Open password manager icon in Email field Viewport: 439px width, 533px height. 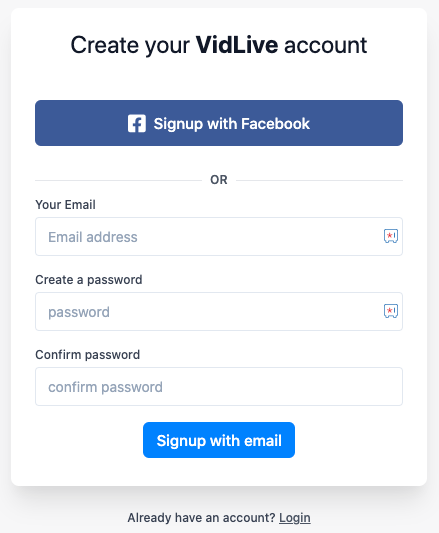click(x=391, y=236)
